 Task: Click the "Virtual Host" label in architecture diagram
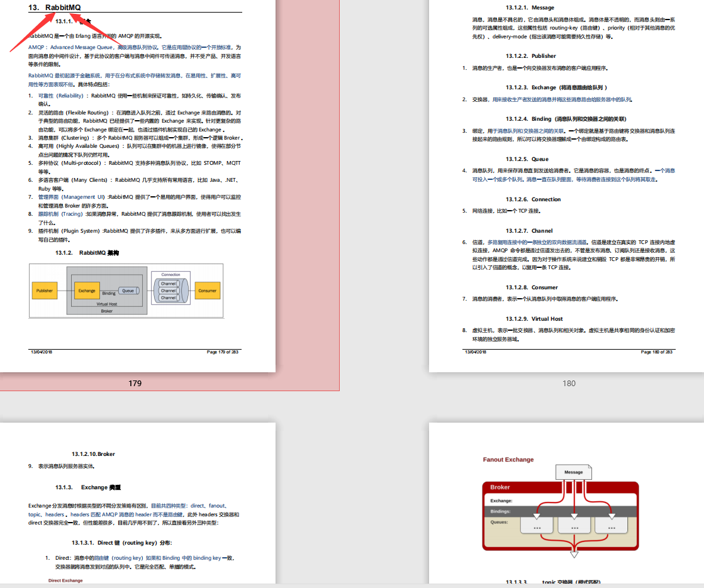click(x=106, y=304)
